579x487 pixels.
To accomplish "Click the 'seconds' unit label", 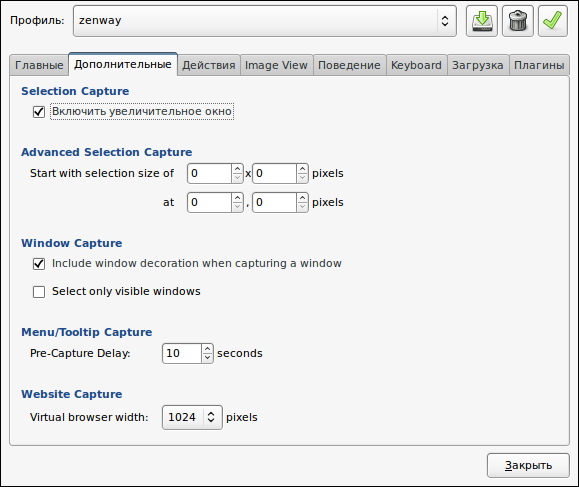I will coord(240,353).
